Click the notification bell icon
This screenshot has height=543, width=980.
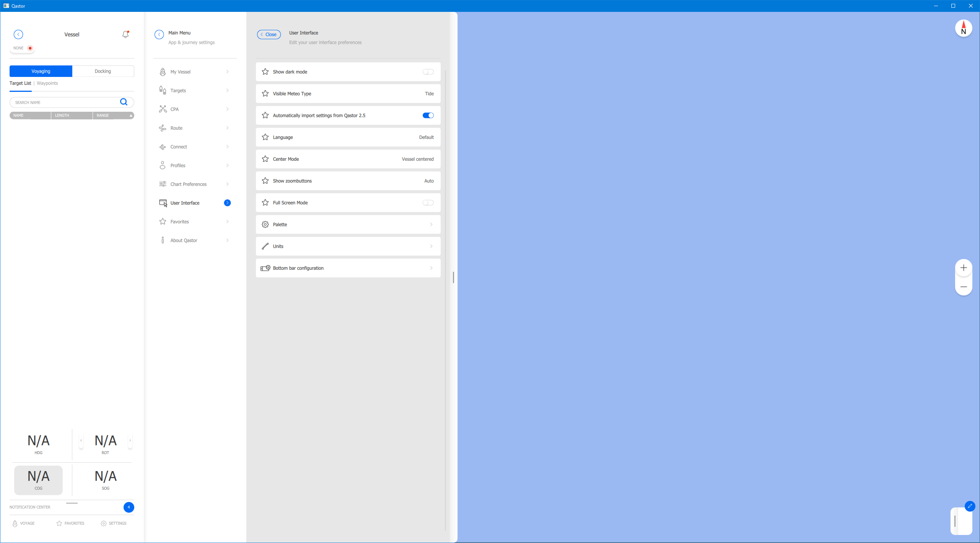tap(125, 34)
